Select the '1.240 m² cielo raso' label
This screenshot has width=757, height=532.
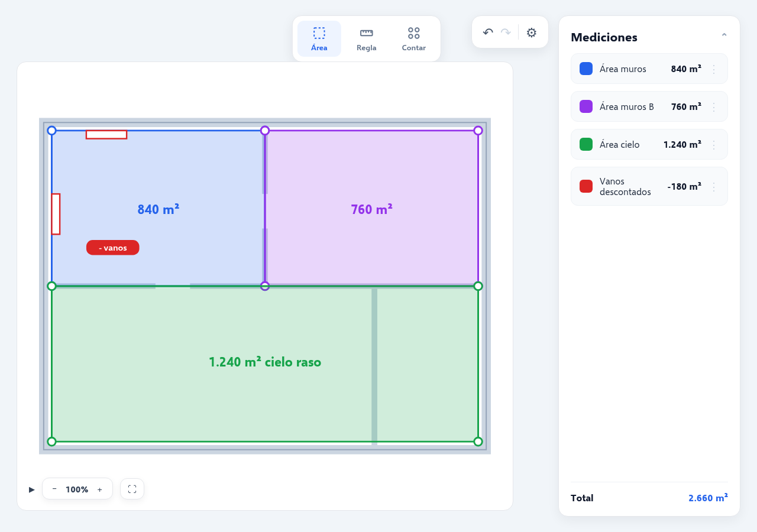(265, 362)
